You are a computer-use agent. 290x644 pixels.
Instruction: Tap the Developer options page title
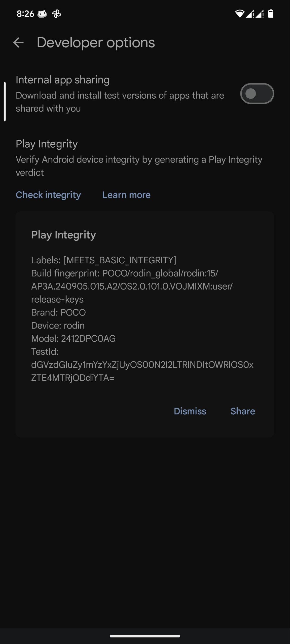click(x=96, y=43)
